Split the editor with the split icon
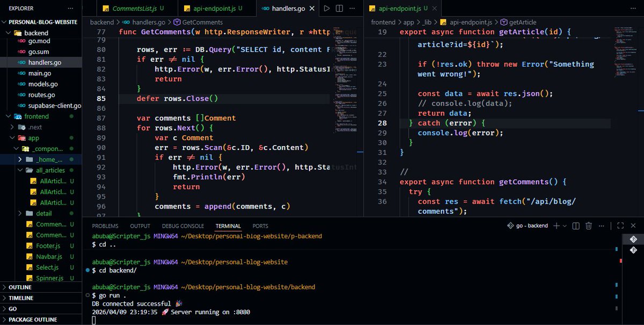The width and height of the screenshot is (644, 325). tap(339, 8)
